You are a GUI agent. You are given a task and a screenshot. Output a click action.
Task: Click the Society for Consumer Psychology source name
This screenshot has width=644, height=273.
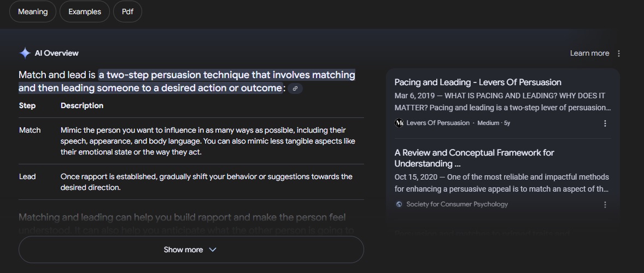point(457,204)
